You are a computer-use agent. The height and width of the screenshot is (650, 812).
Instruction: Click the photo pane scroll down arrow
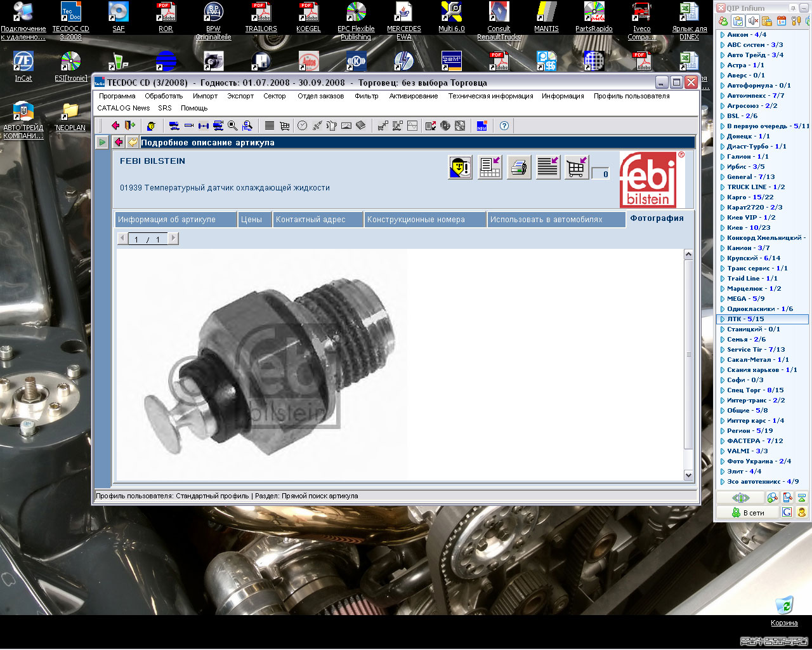coord(688,475)
